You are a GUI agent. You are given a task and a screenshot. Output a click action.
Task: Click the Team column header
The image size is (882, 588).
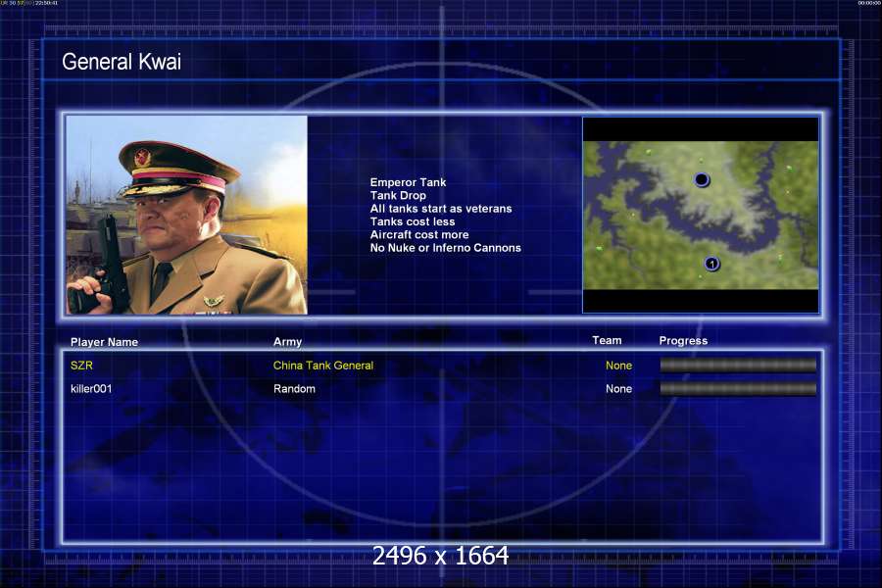click(607, 340)
